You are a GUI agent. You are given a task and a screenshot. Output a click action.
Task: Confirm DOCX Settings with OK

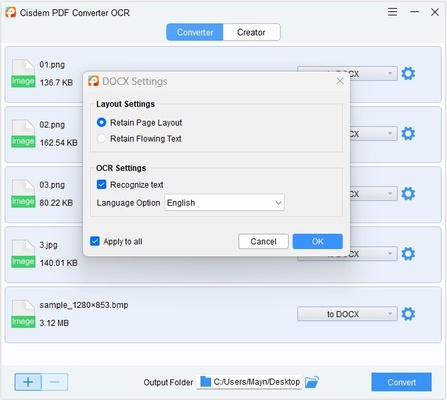[318, 241]
